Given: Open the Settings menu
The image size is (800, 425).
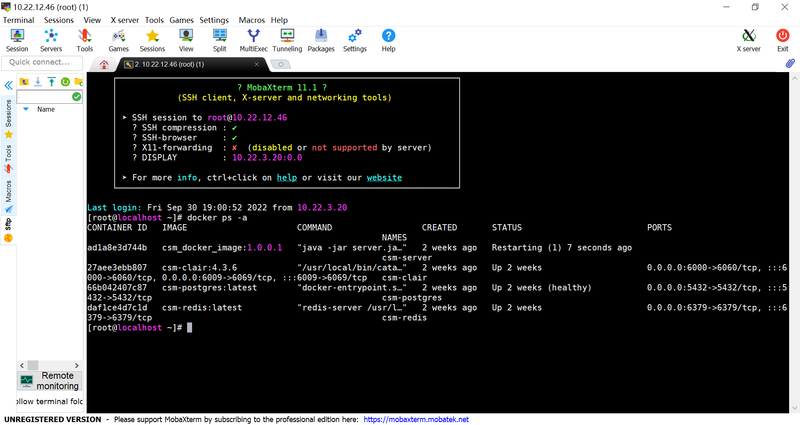Looking at the screenshot, I should pos(214,20).
